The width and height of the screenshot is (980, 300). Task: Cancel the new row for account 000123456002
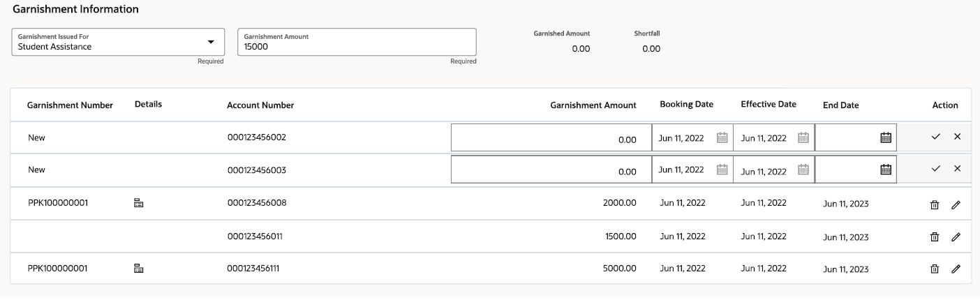click(x=957, y=137)
